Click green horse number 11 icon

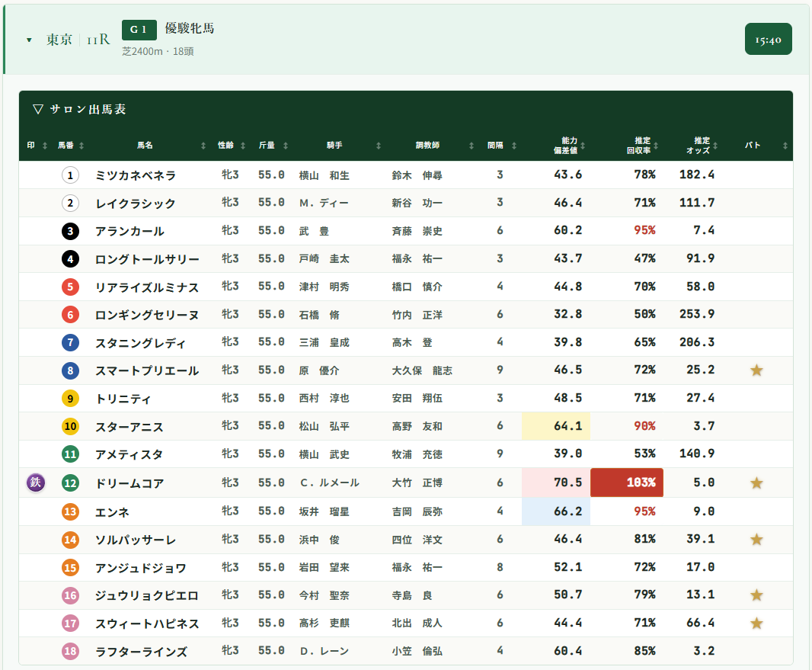70,454
